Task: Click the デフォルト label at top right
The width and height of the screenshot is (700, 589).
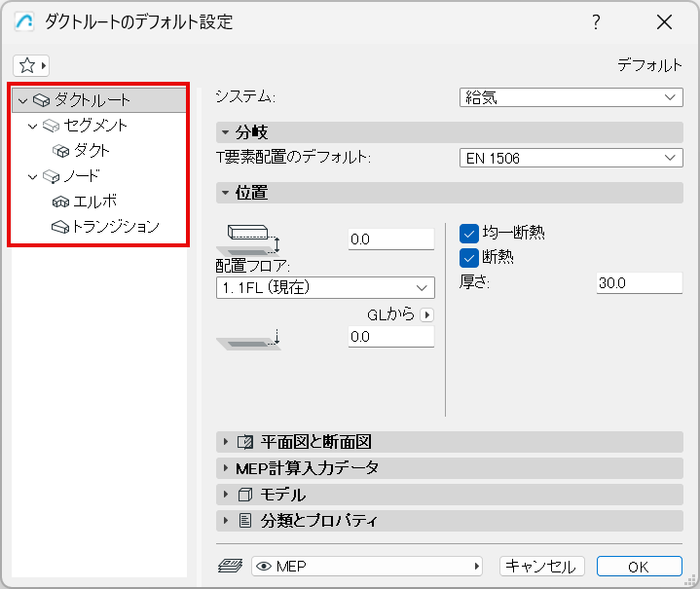Action: (x=649, y=65)
